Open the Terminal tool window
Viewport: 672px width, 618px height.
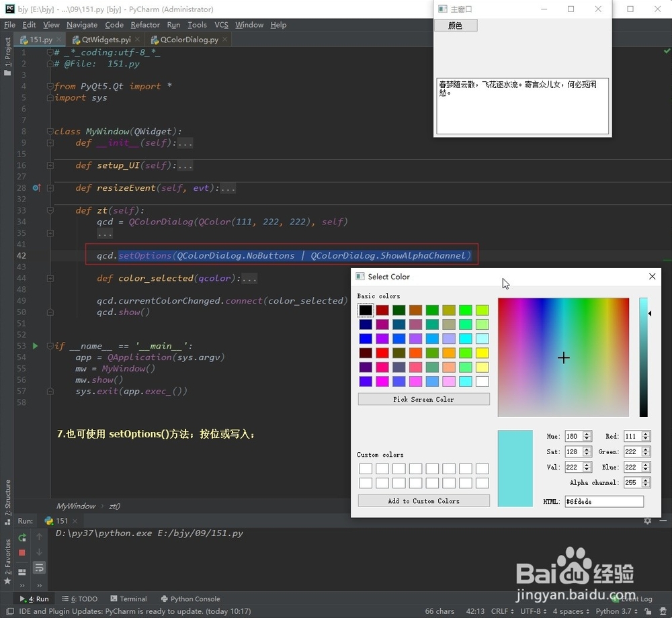[128, 599]
